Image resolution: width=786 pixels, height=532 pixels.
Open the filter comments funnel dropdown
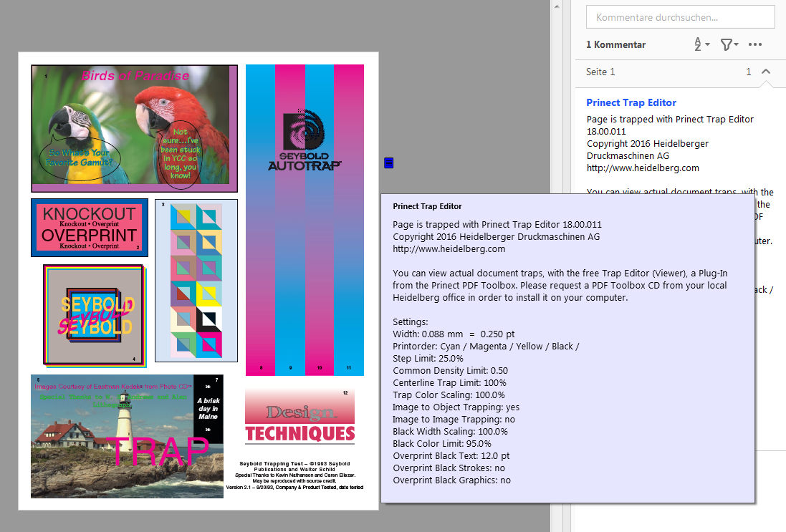[729, 44]
